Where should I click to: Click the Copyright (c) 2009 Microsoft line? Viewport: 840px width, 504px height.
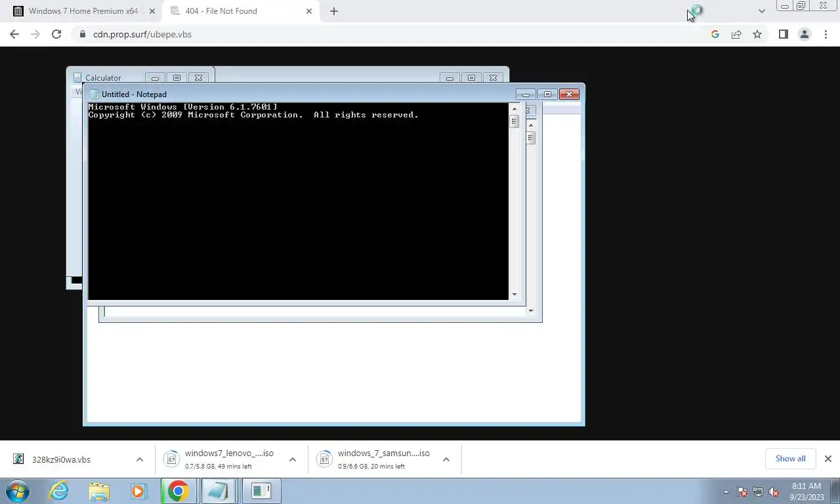(x=253, y=115)
